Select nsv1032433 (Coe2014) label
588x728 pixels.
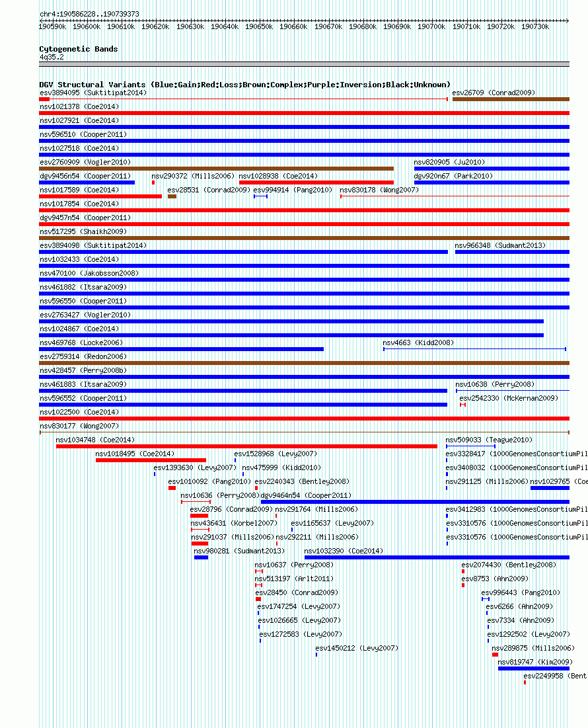click(x=79, y=260)
